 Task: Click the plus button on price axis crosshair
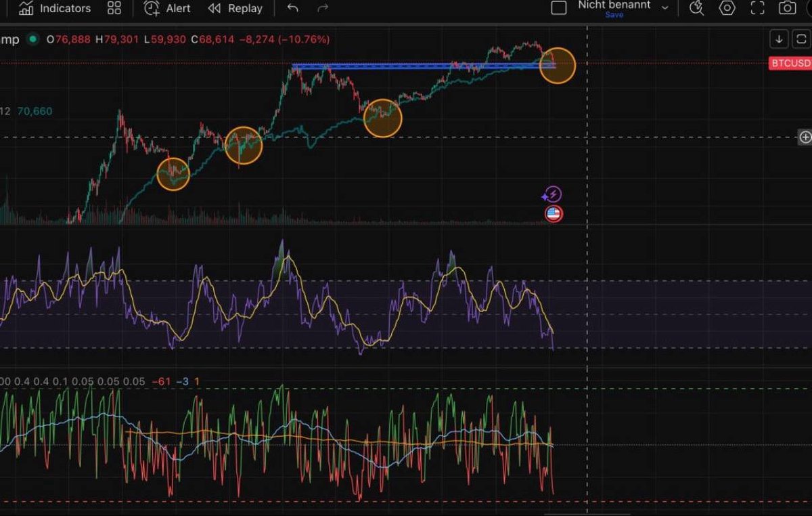[x=805, y=137]
